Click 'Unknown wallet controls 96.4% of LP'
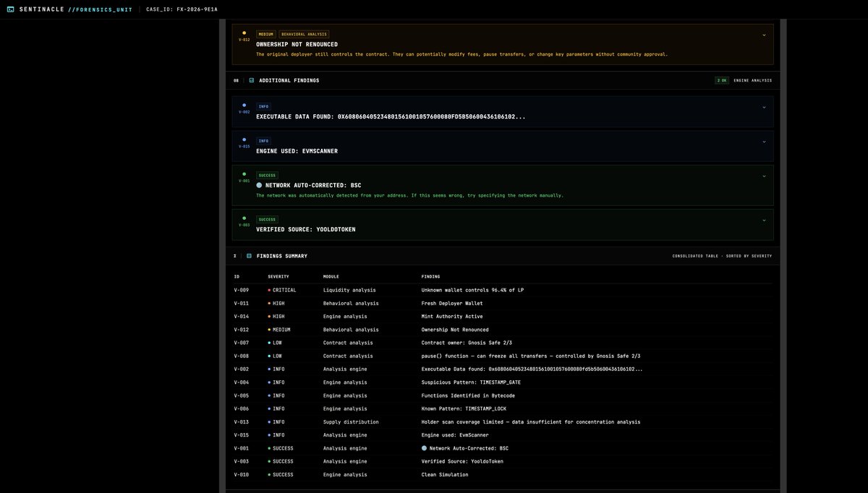Screen dimensions: 868x493 (472, 290)
